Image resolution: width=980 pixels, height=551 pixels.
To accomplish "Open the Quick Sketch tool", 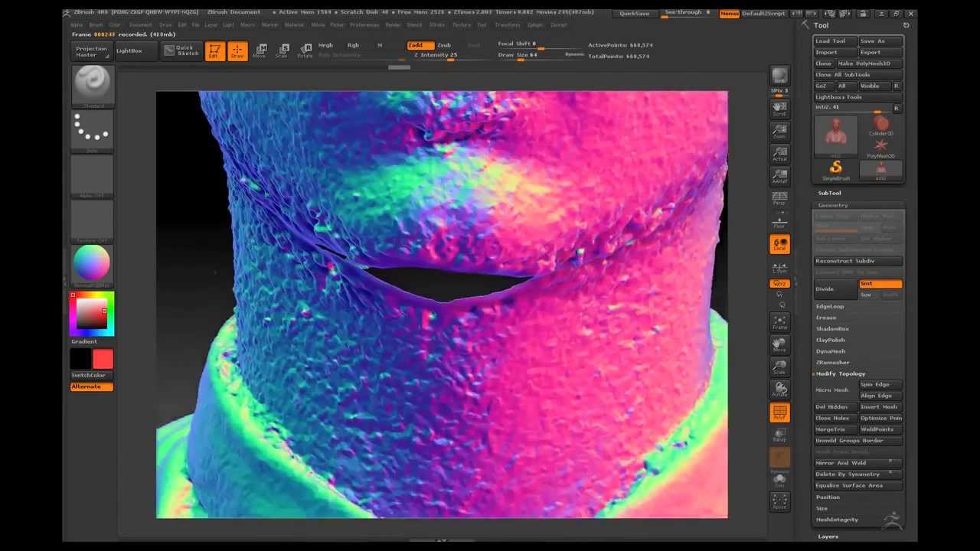I will click(181, 51).
